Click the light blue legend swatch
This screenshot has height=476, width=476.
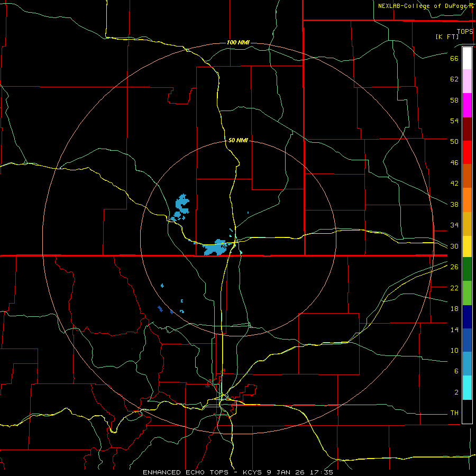(x=467, y=364)
